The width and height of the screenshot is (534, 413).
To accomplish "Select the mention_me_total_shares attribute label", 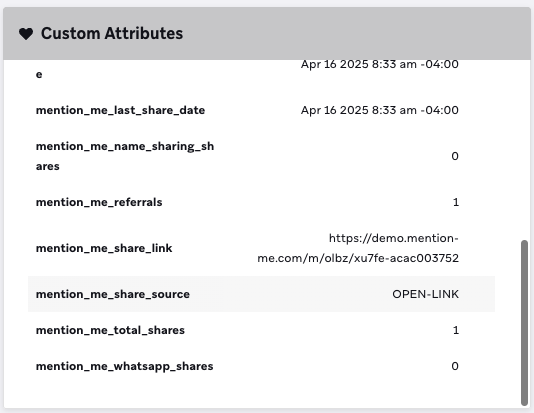I will point(110,330).
